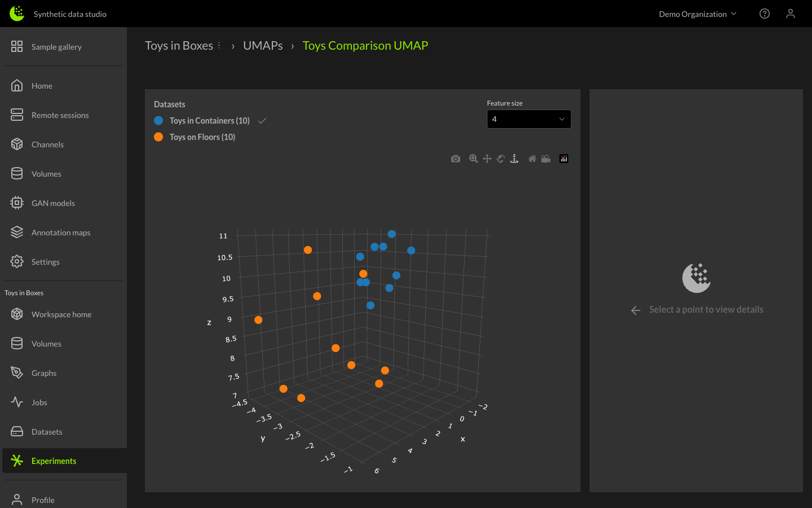Toggle Toys in Containers dataset checkmark
This screenshot has width=812, height=508.
click(262, 121)
